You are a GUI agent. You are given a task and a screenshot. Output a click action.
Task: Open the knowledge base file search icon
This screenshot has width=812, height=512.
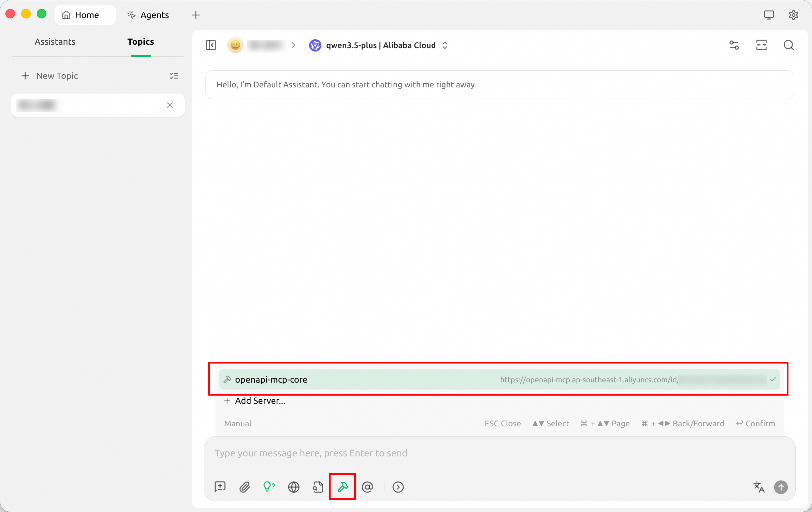click(318, 487)
